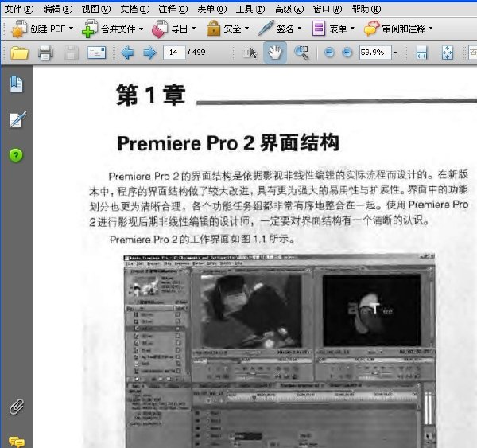Open the 文档 menu
Image resolution: width=477 pixels, height=448 pixels.
pyautogui.click(x=135, y=9)
